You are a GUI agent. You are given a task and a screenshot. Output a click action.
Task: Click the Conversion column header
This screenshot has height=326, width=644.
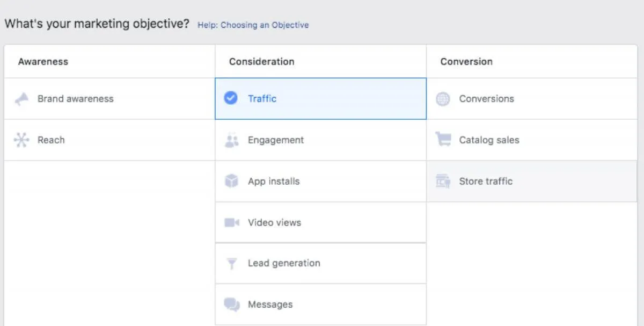pyautogui.click(x=465, y=61)
